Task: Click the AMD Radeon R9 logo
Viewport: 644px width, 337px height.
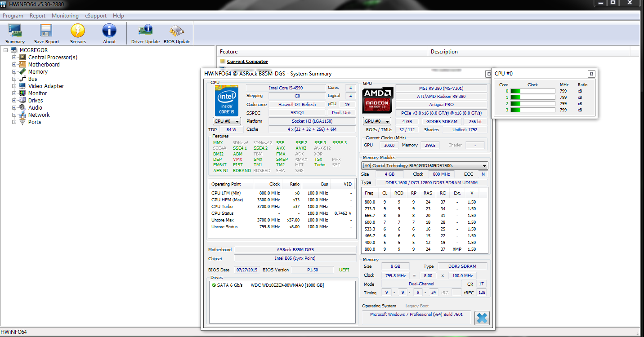Action: [x=378, y=100]
